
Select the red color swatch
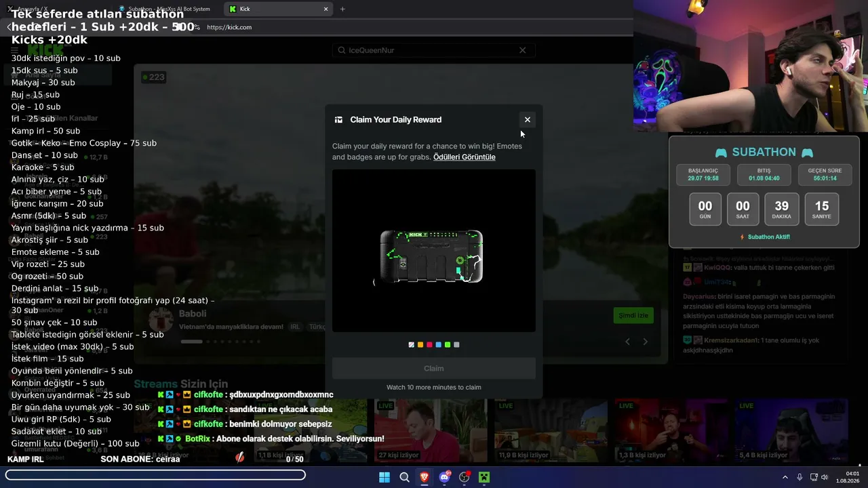tap(429, 345)
